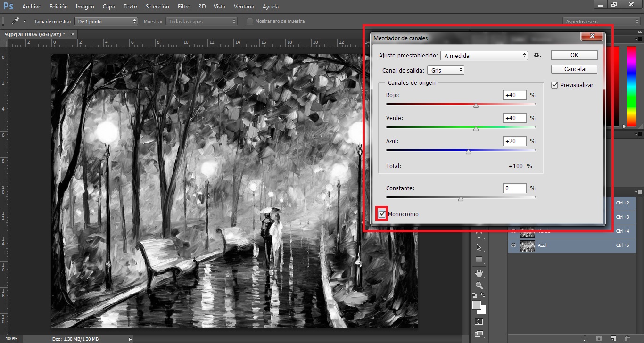Click the Verde slider handle

pos(476,129)
